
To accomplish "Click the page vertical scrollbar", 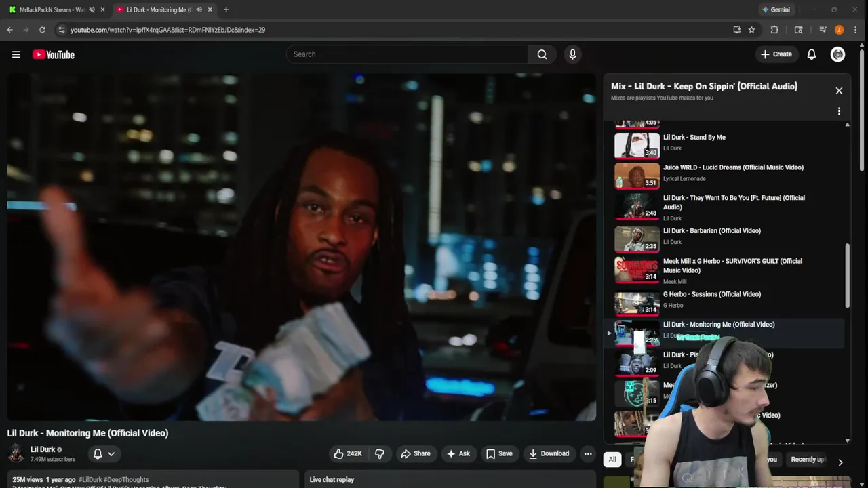I will [x=863, y=108].
